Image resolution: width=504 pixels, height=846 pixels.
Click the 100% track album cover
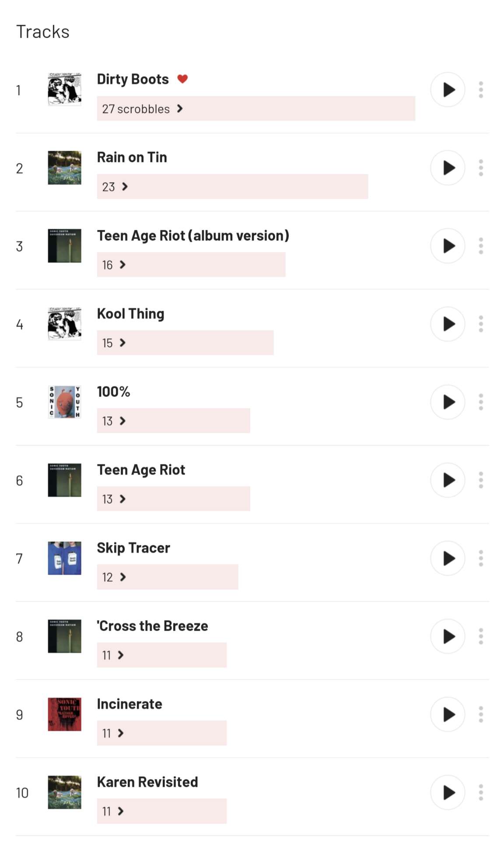coord(64,402)
